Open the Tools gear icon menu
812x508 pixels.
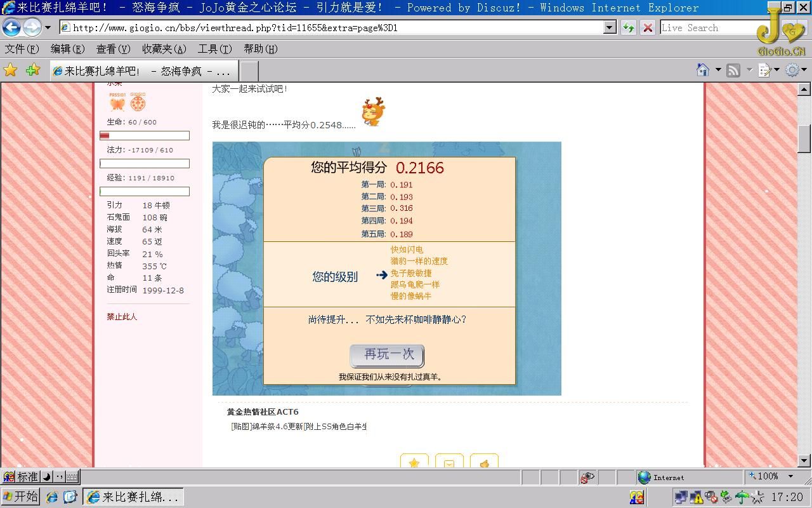pos(792,70)
